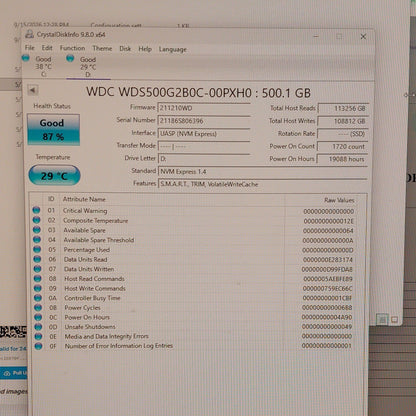Select the Data Units Written row
Viewport: 416px width, 416px height.
193,269
